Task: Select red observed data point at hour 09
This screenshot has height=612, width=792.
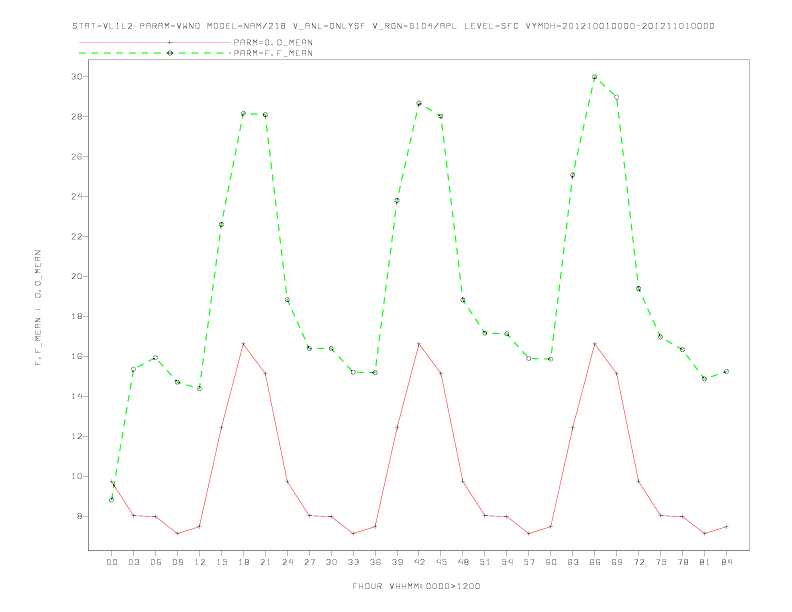Action: [x=177, y=533]
